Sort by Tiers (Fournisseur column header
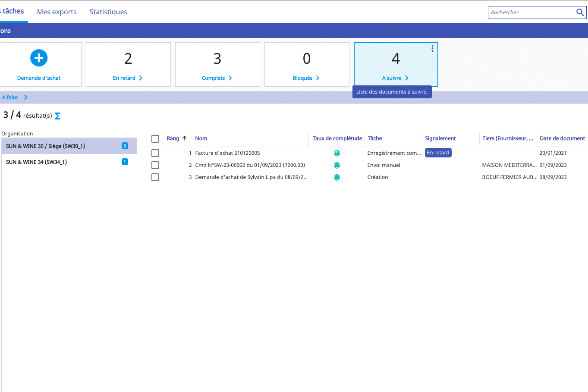The width and height of the screenshot is (588, 392). [x=508, y=138]
